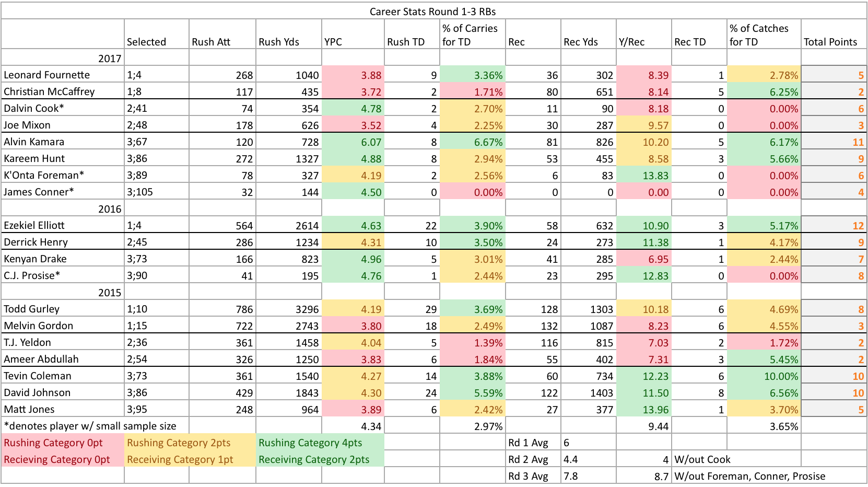Viewport: 868px width, 487px height.
Task: Select Tevin Coleman's 10.00% catches cell
Action: [x=764, y=376]
